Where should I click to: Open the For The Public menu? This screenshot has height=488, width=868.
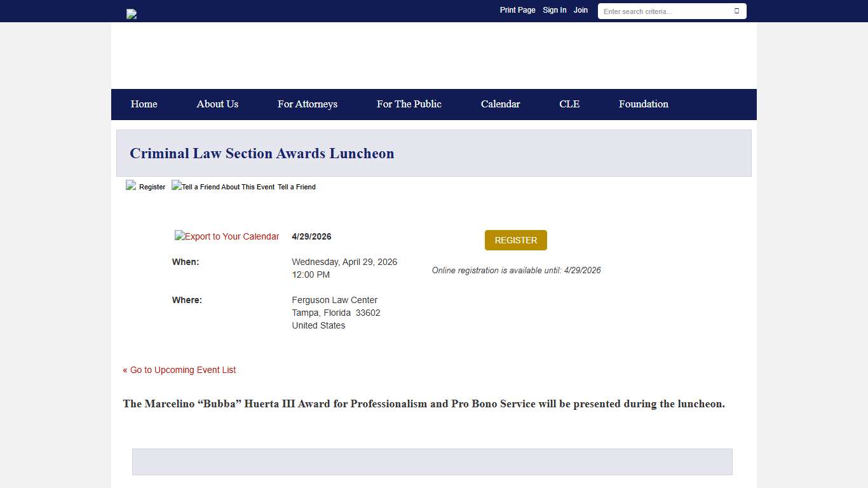pyautogui.click(x=409, y=104)
